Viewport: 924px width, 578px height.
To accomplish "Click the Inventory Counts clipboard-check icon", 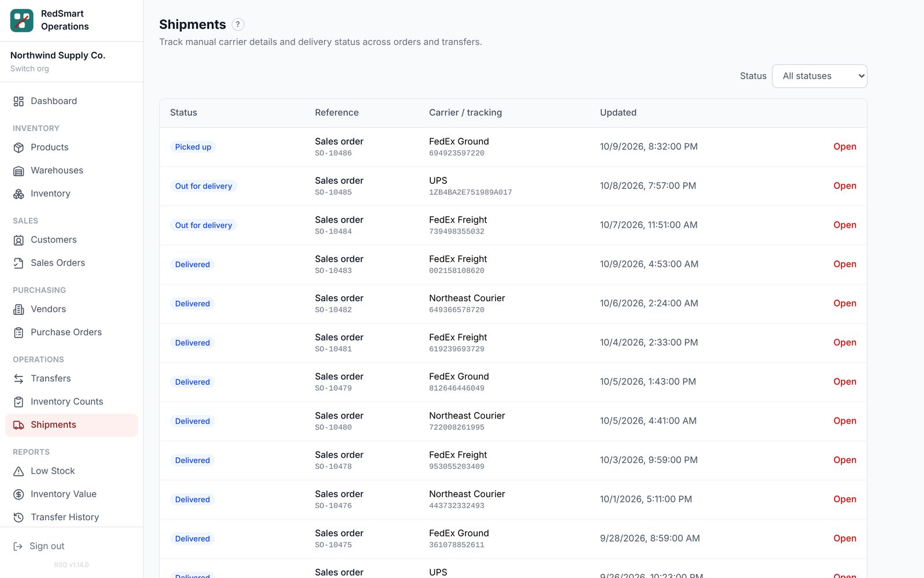I will [18, 402].
